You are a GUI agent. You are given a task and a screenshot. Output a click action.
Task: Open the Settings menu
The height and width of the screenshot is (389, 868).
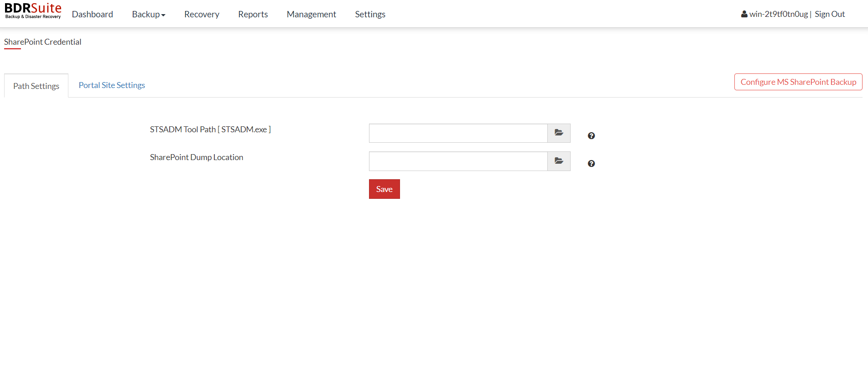point(370,14)
